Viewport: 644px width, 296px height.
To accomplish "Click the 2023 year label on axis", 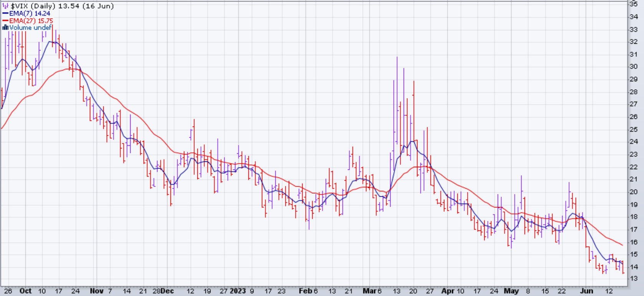I will tap(238, 291).
